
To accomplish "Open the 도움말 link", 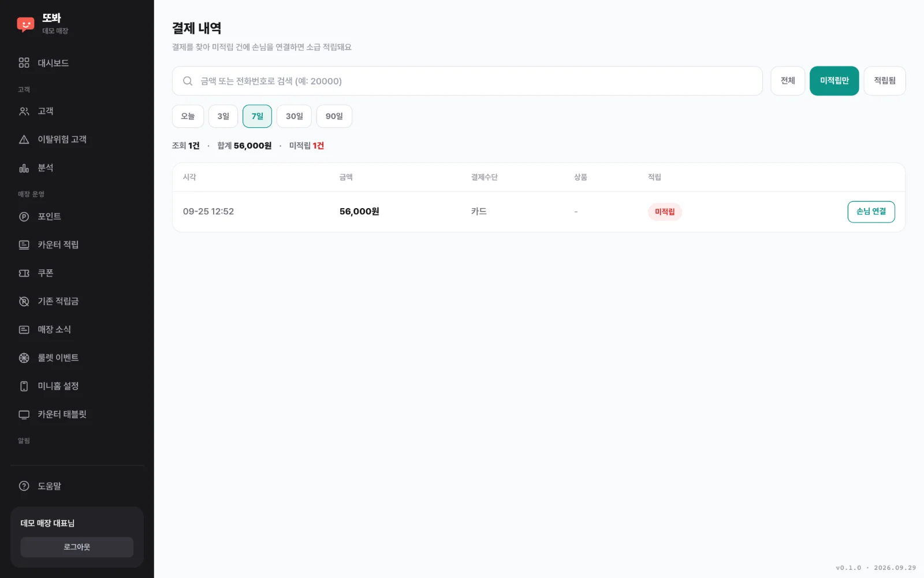I will point(49,486).
